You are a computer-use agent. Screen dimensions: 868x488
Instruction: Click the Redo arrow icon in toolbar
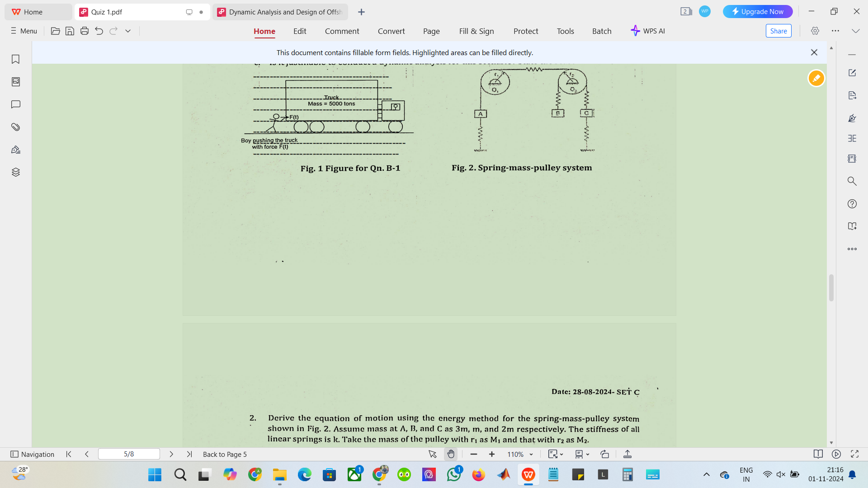coord(114,31)
